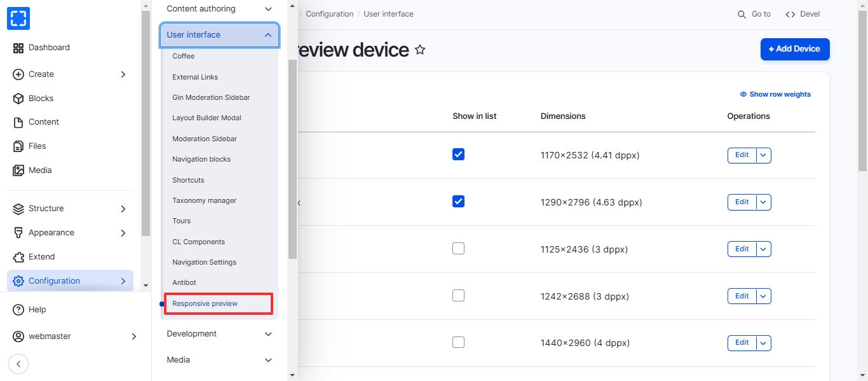Go to the Media library

[39, 170]
